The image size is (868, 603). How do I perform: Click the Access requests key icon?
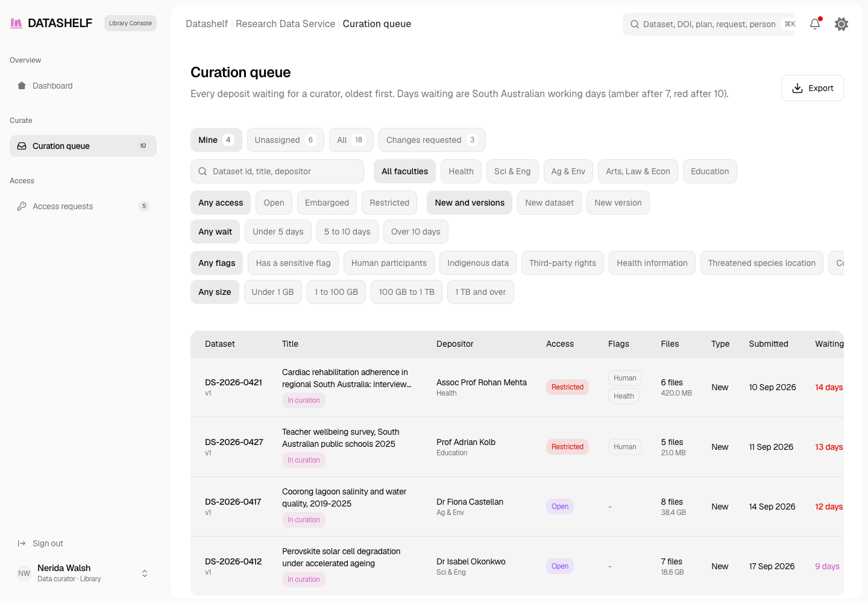tap(22, 206)
